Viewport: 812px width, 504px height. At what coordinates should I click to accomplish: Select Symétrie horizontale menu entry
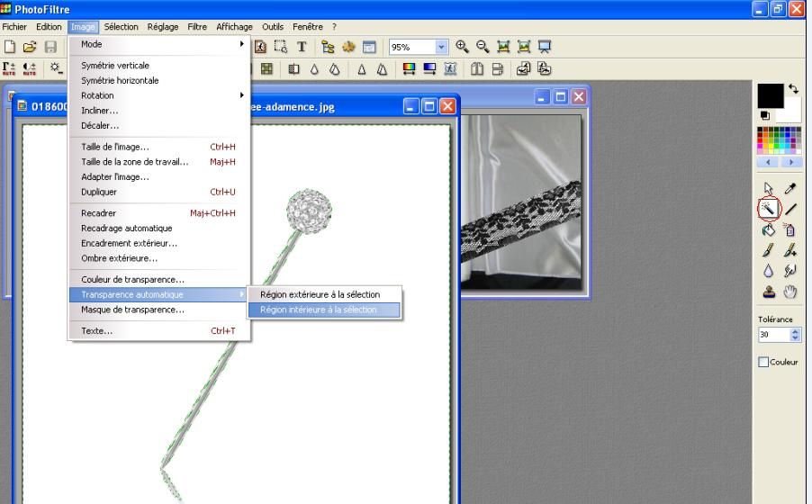[159, 80]
